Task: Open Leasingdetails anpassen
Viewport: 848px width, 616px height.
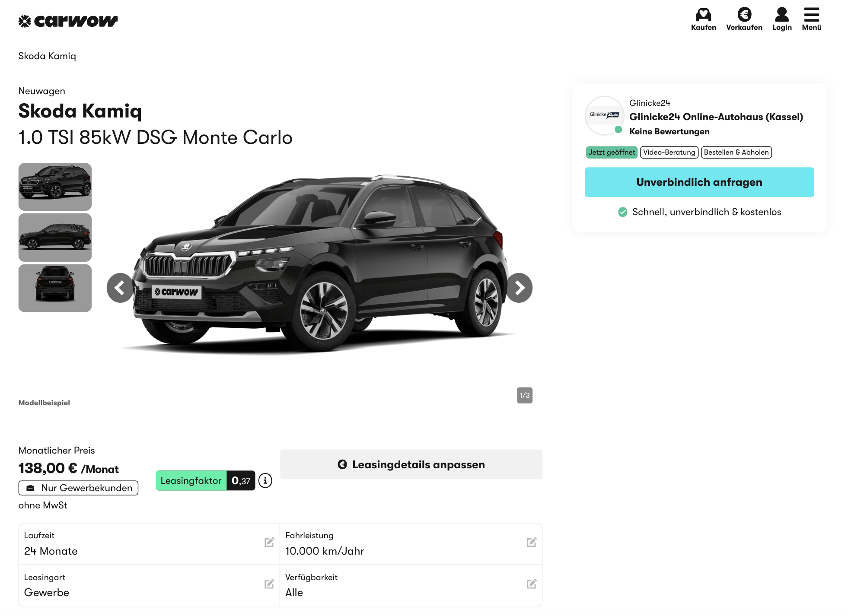Action: (x=411, y=464)
